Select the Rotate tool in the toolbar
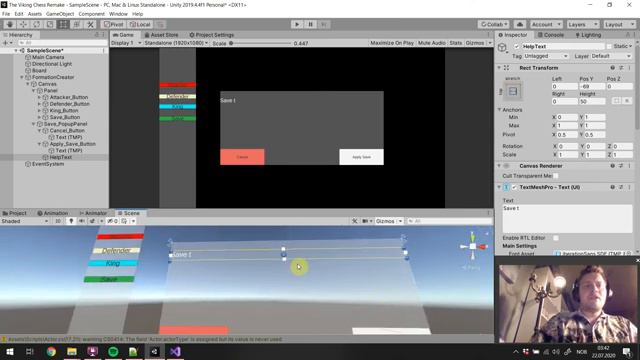Viewport: 640px width, 360px height. point(37,24)
